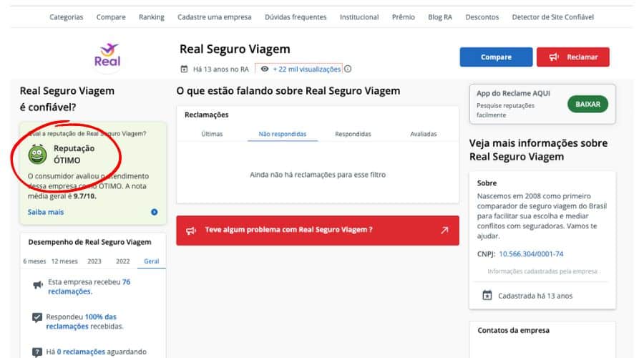Viewport: 644px width, 358px height.
Task: Click the blue Compare button
Action: pos(496,57)
